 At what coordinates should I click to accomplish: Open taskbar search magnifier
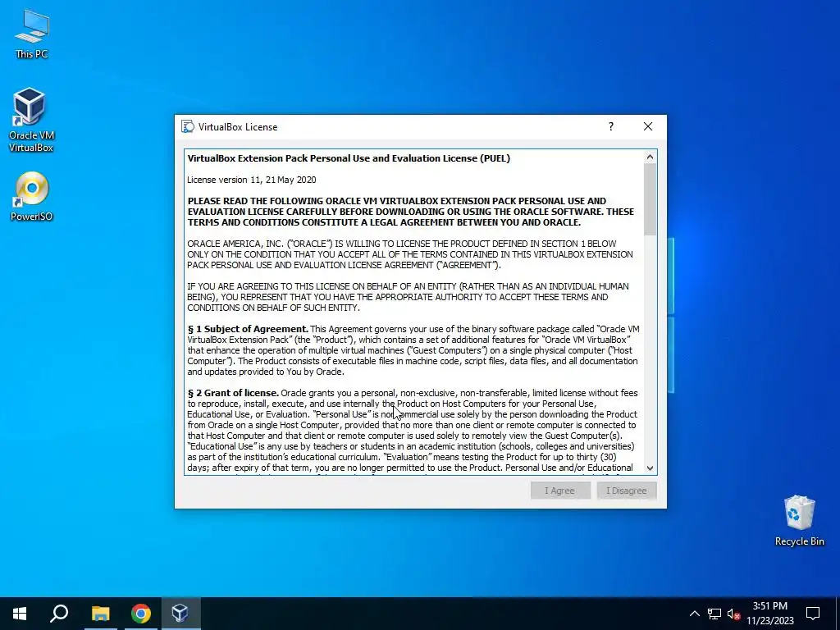click(59, 614)
